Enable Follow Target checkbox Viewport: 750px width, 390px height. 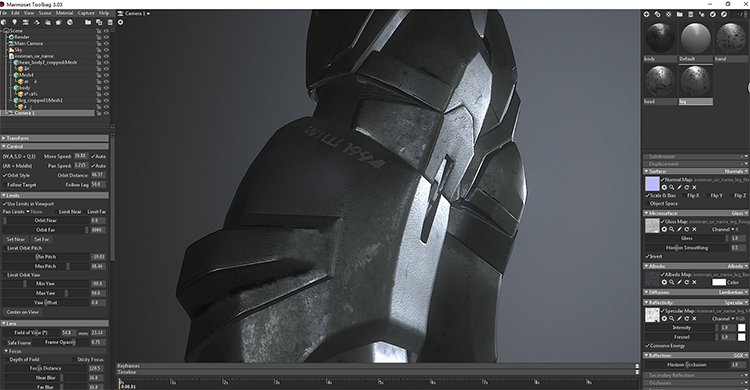pyautogui.click(x=5, y=185)
